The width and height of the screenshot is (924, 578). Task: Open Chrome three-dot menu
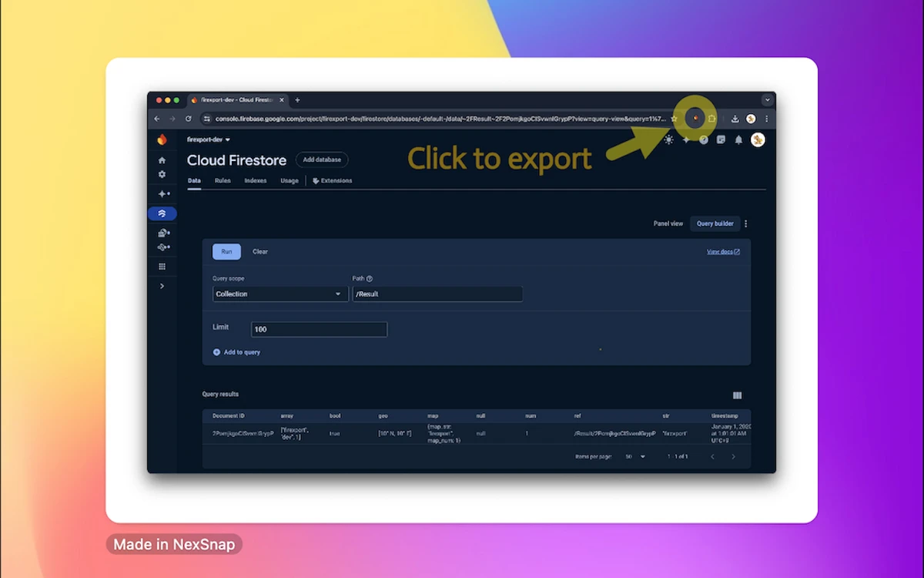coord(766,119)
